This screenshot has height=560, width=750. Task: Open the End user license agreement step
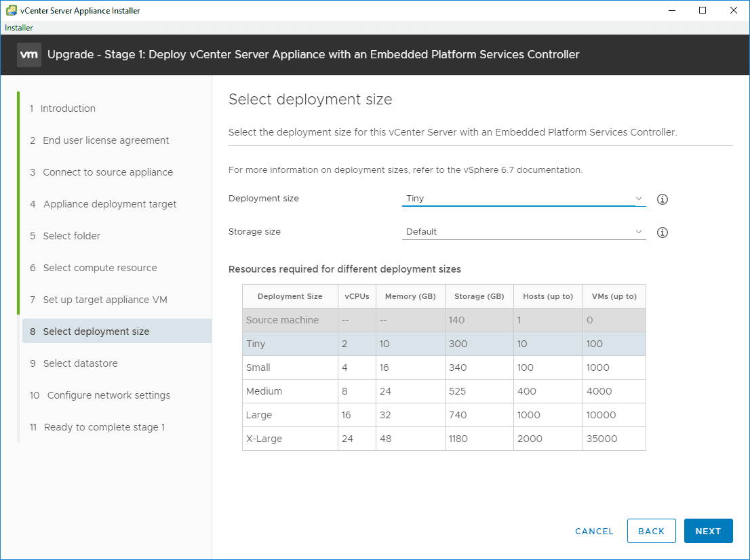click(x=105, y=140)
